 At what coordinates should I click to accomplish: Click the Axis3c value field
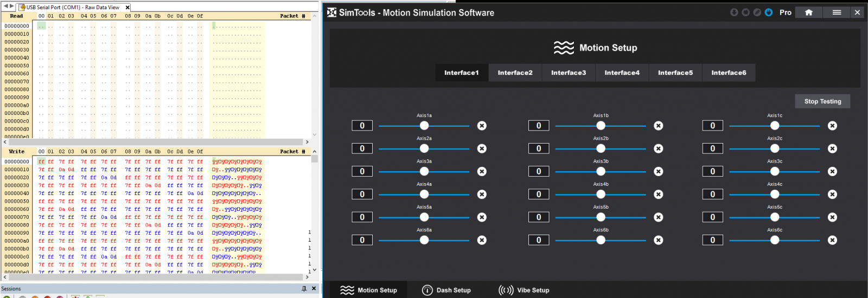713,171
